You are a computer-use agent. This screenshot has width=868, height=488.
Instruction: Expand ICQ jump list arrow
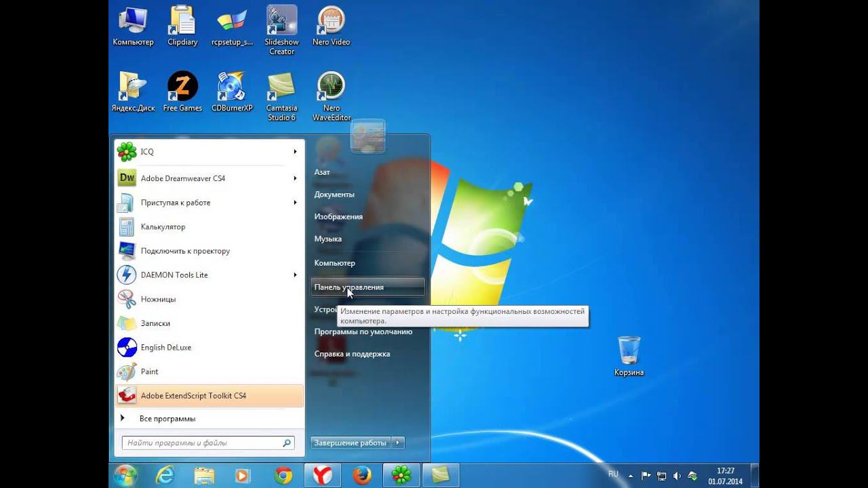click(295, 152)
